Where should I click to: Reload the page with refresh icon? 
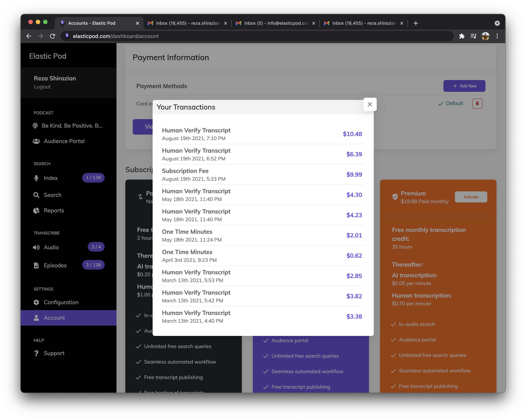[x=53, y=36]
